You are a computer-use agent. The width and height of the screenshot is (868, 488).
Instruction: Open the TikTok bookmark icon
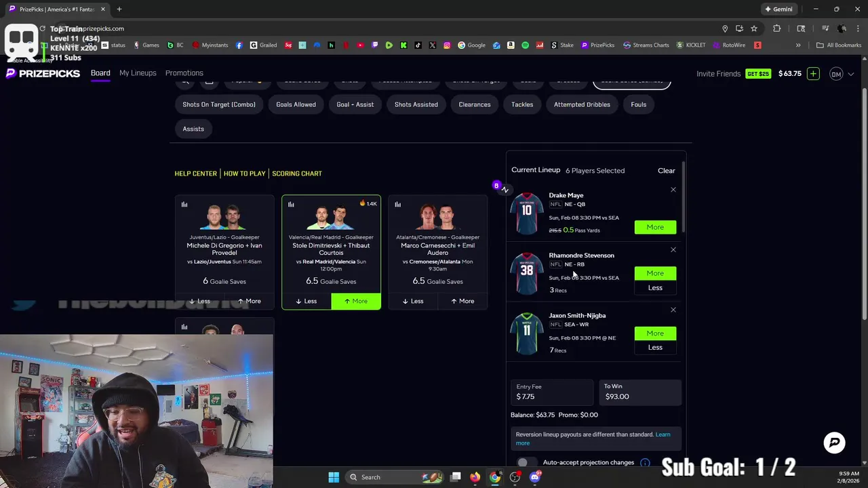(x=418, y=45)
